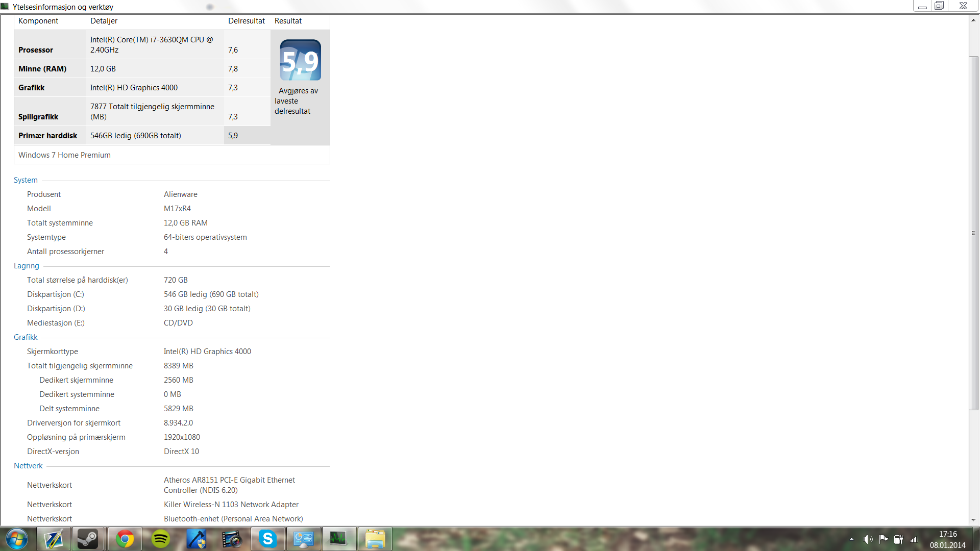Click the pencil-and-ruler taskbar icon

pyautogui.click(x=53, y=539)
